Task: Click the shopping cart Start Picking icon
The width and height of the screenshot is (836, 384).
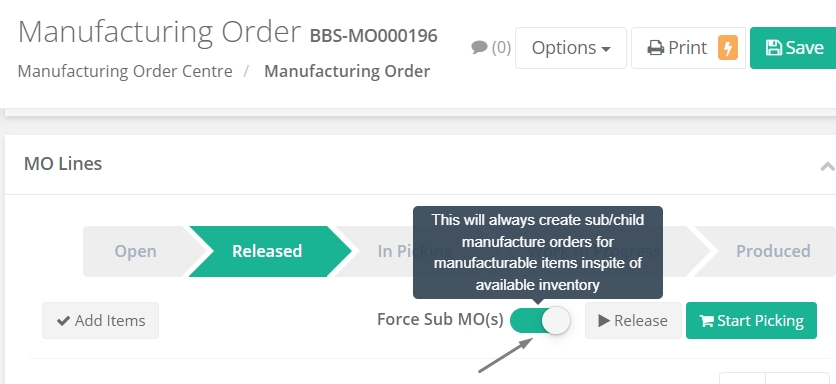Action: point(706,321)
